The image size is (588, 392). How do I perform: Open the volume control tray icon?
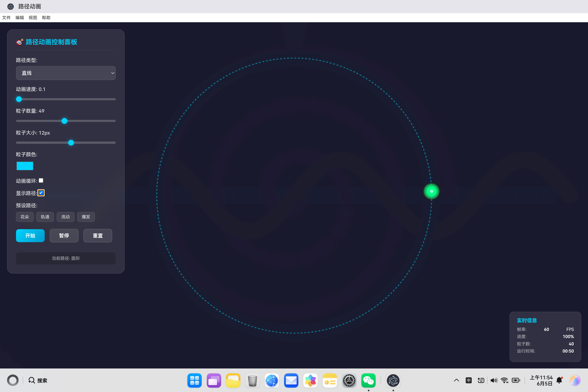(494, 380)
